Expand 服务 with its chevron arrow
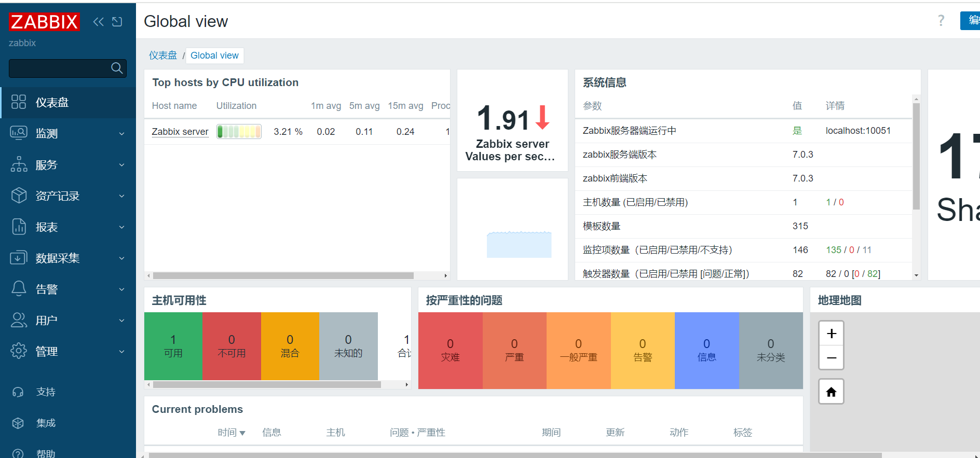The height and width of the screenshot is (458, 980). pyautogui.click(x=121, y=165)
